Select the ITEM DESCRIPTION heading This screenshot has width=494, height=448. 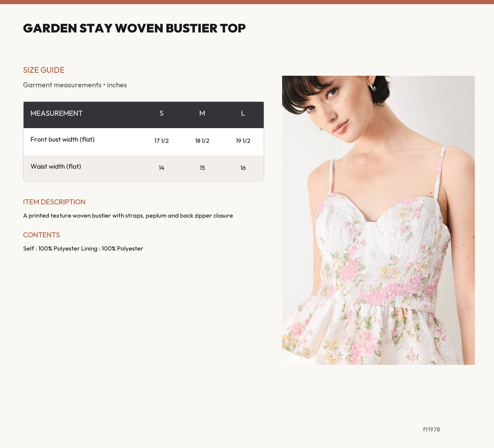(x=54, y=202)
